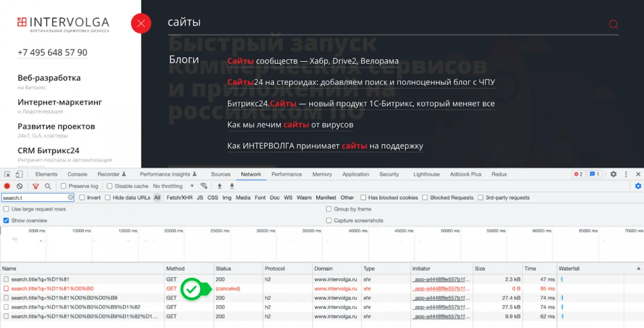Screen dimensions: 644x328
Task: Toggle Disable cache checkbox
Action: (110, 186)
